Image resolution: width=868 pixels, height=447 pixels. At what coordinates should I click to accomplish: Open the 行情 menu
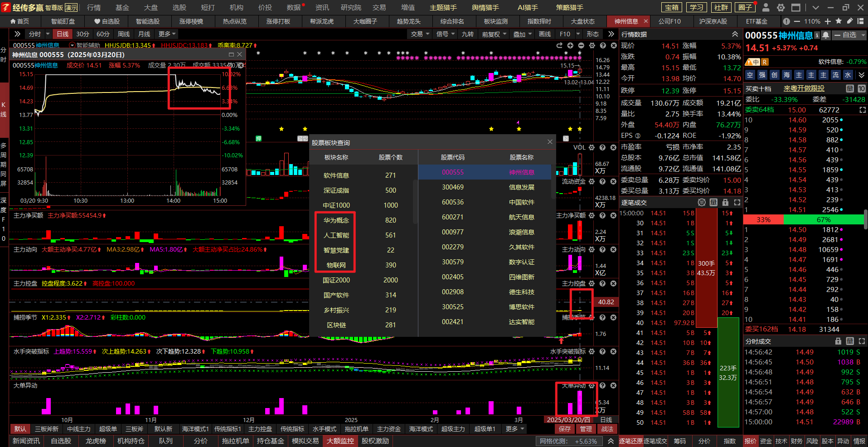click(94, 7)
